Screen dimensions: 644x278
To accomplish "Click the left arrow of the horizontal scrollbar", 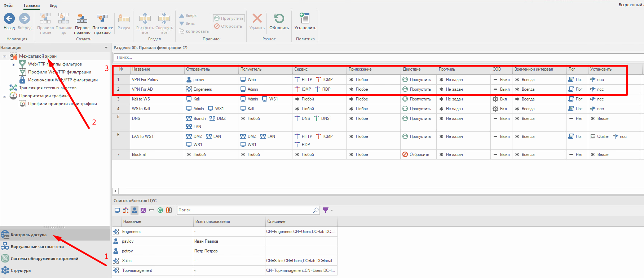I will pos(115,191).
